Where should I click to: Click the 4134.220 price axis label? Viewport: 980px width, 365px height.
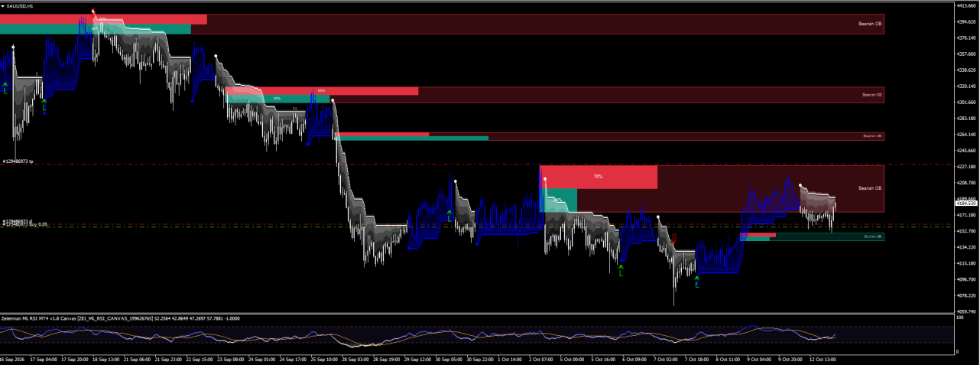point(967,247)
